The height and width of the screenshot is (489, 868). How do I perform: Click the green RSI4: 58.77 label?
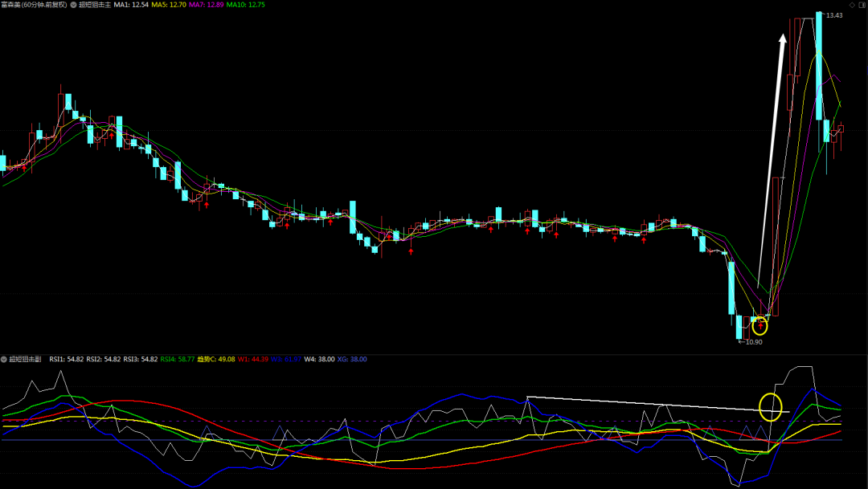[x=177, y=360]
